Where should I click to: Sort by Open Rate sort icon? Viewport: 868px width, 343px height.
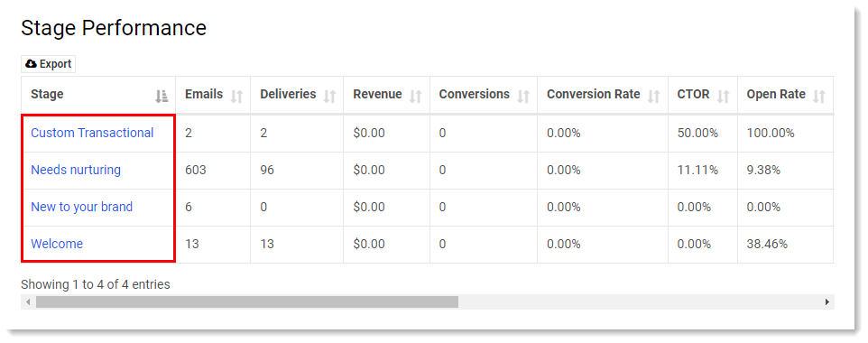coord(819,97)
